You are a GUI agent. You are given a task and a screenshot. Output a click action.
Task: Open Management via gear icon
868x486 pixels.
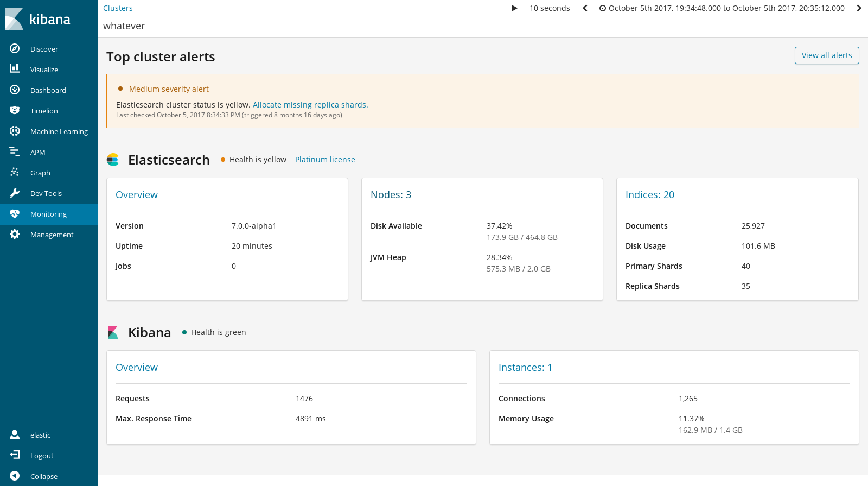tap(15, 234)
